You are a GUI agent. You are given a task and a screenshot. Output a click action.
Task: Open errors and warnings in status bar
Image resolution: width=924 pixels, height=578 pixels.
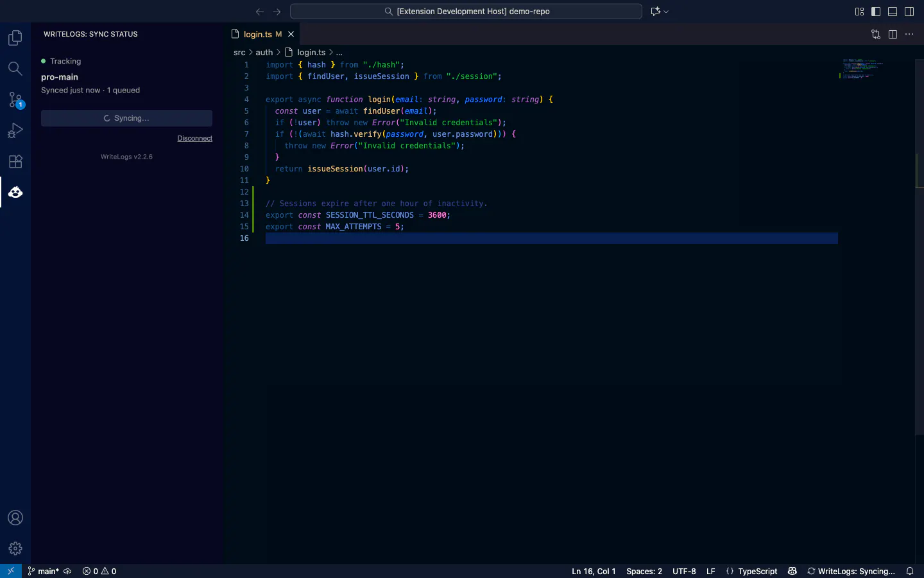point(99,571)
